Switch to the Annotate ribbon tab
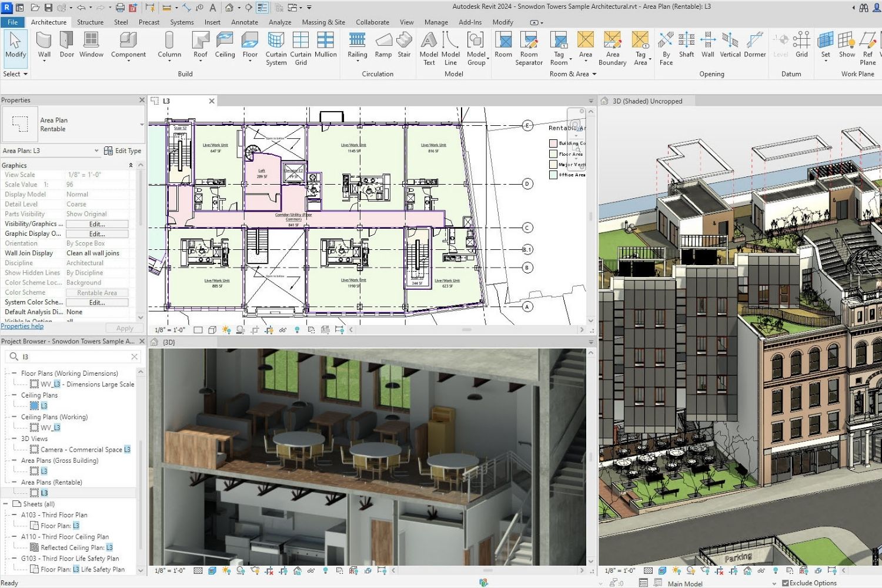The image size is (882, 588). (245, 22)
